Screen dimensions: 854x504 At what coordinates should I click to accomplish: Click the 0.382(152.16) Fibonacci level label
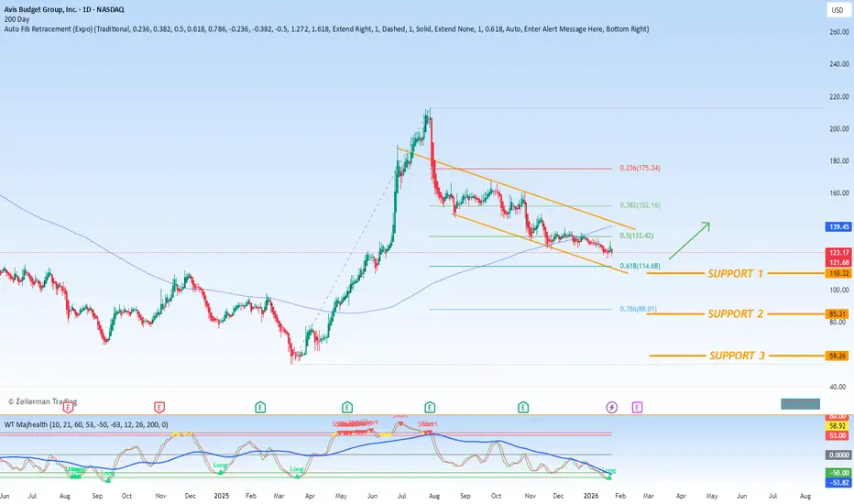tap(640, 205)
